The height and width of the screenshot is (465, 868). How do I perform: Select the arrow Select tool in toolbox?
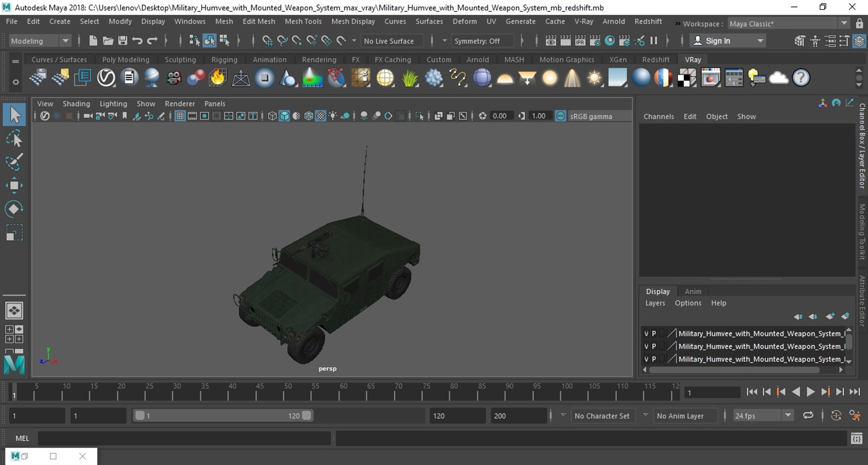pyautogui.click(x=14, y=115)
